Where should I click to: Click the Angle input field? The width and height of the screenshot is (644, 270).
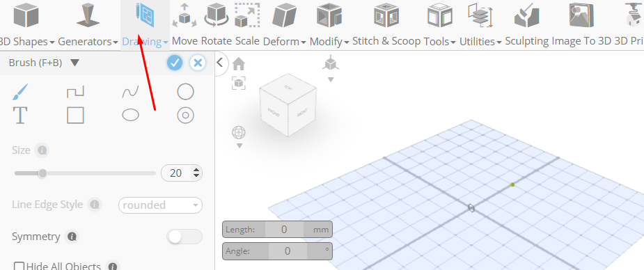[288, 251]
